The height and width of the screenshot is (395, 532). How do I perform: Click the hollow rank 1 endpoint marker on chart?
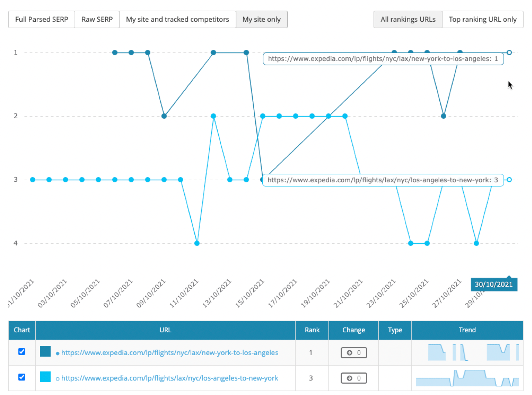(509, 52)
